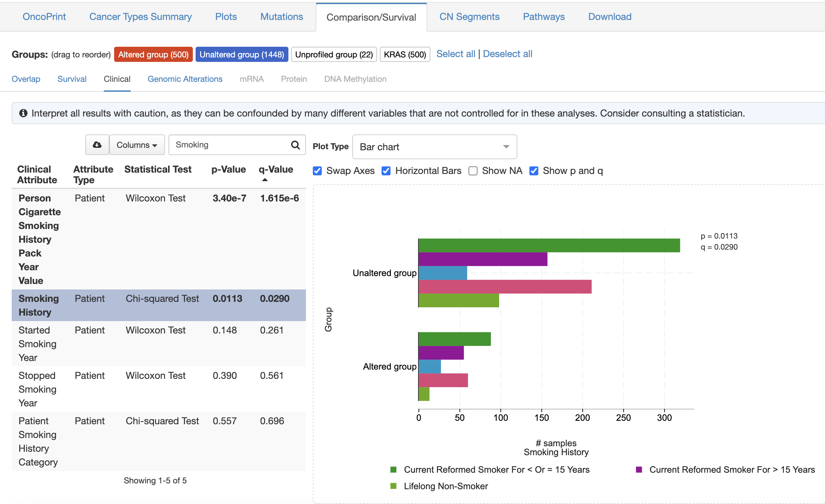Toggle the Altered group (500) chip
Screen dimensions: 825x504
pyautogui.click(x=153, y=54)
